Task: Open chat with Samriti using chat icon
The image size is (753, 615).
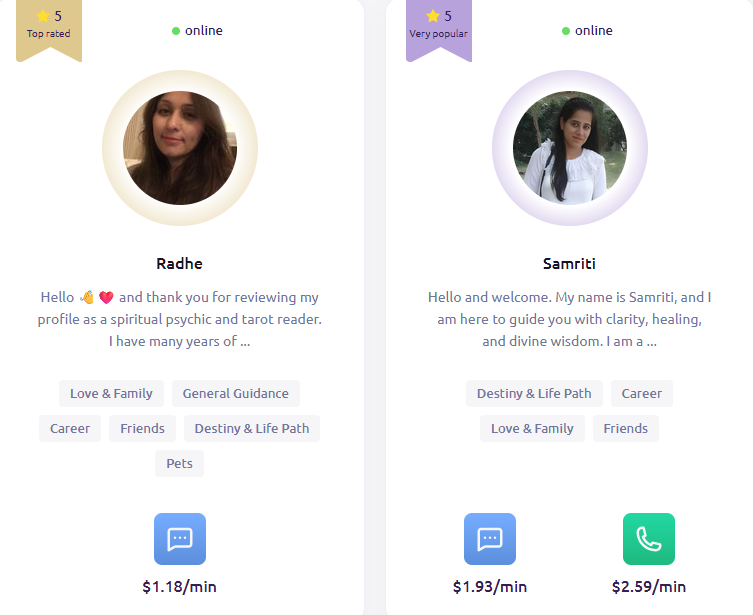Action: pos(490,539)
